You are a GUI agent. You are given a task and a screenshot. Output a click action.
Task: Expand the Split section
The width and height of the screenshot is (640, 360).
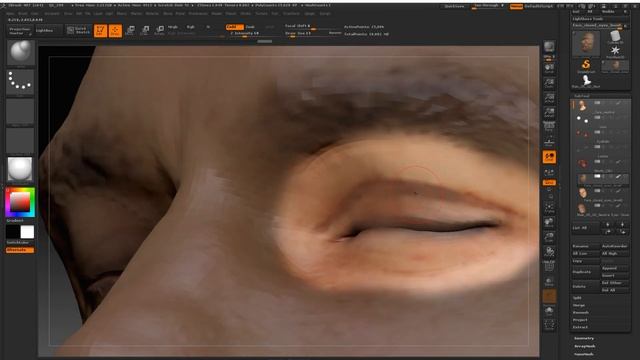coord(577,298)
